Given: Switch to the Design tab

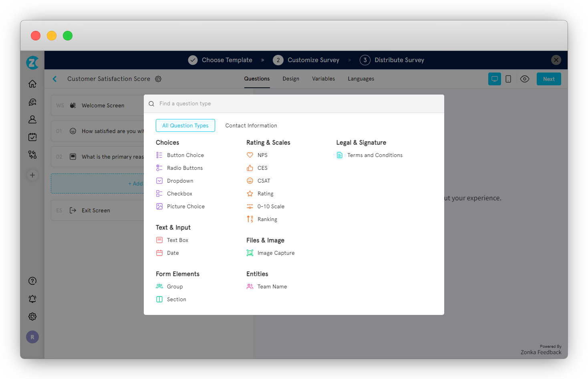Looking at the screenshot, I should click(x=291, y=79).
